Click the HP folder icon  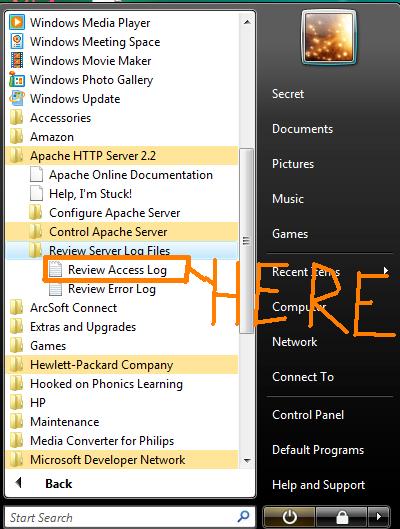(x=16, y=402)
